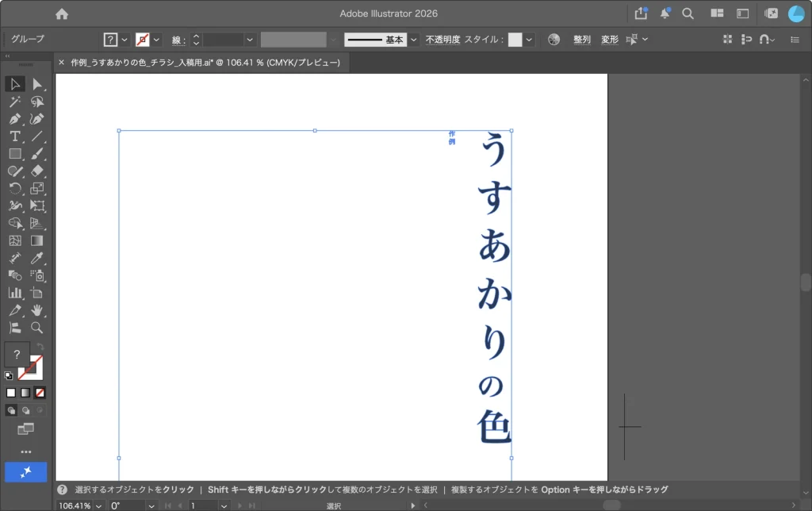Select the Mesh tool
Viewport: 812px width, 511px height.
[x=15, y=240]
